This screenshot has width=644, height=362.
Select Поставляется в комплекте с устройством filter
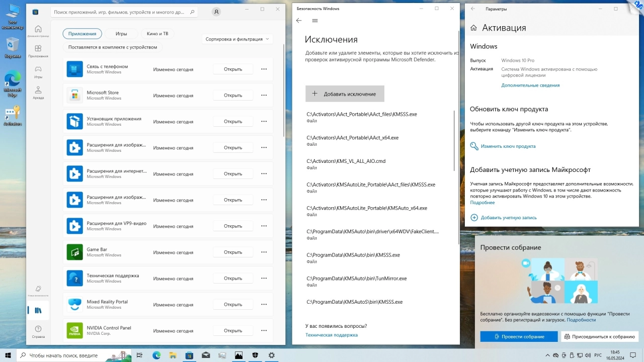click(113, 47)
